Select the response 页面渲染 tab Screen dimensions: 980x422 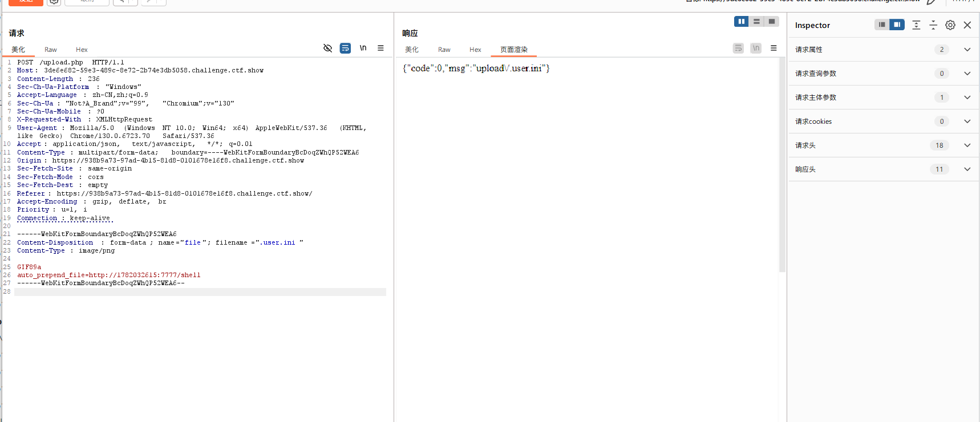pos(514,50)
